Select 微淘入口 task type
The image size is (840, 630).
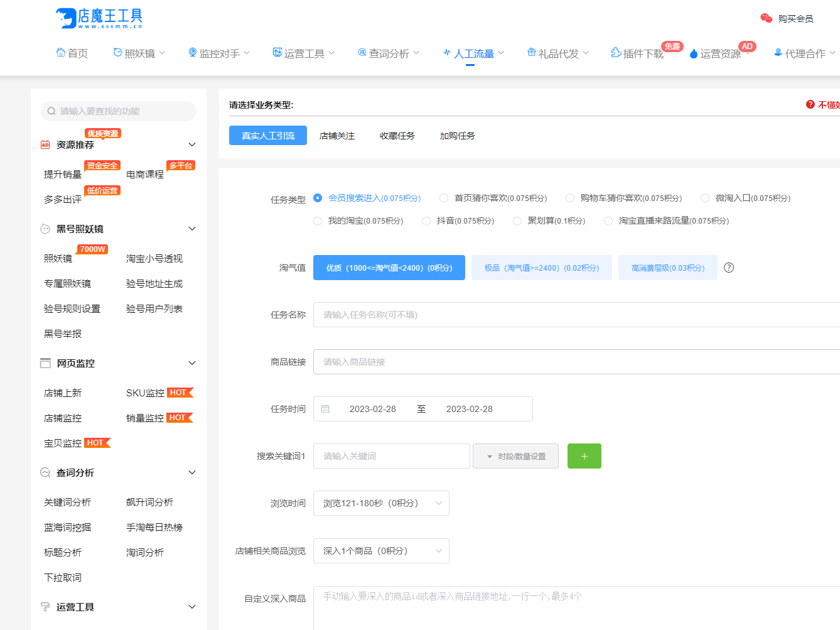click(x=746, y=198)
